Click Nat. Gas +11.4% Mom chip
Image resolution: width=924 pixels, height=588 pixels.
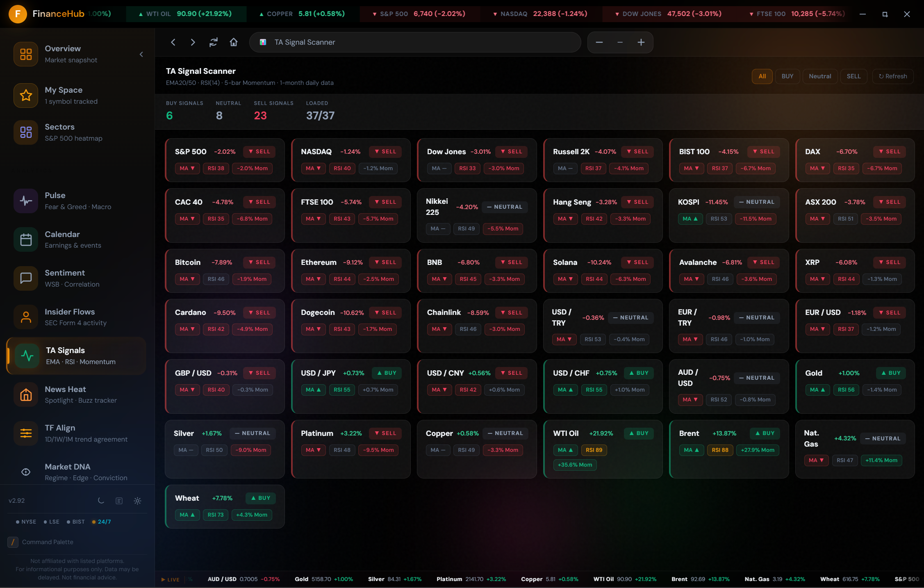coord(881,460)
